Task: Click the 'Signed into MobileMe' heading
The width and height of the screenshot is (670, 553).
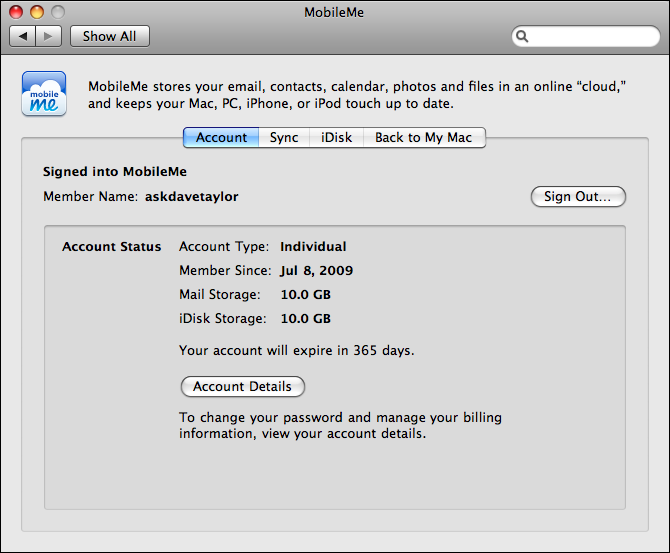Action: tap(115, 172)
